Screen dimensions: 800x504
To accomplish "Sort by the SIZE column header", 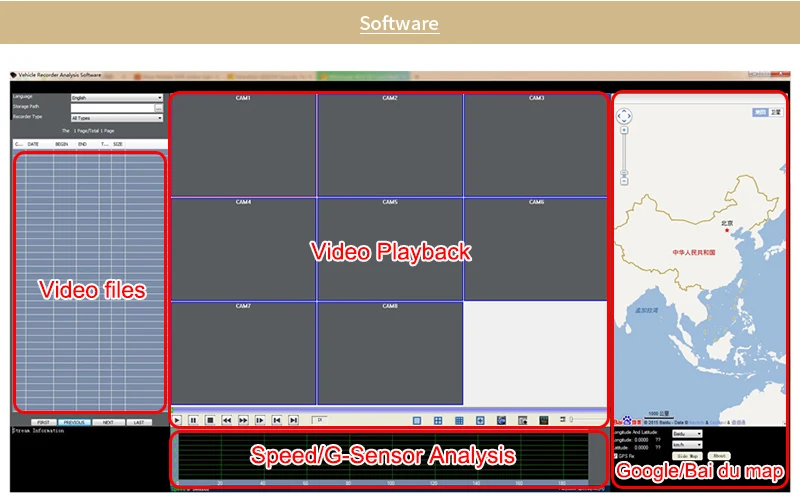I will [118, 144].
